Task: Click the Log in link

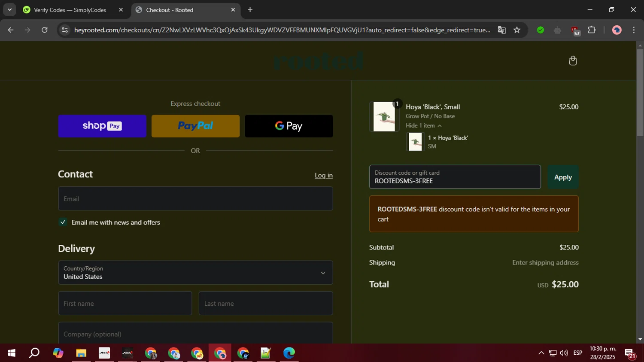Action: [324, 175]
